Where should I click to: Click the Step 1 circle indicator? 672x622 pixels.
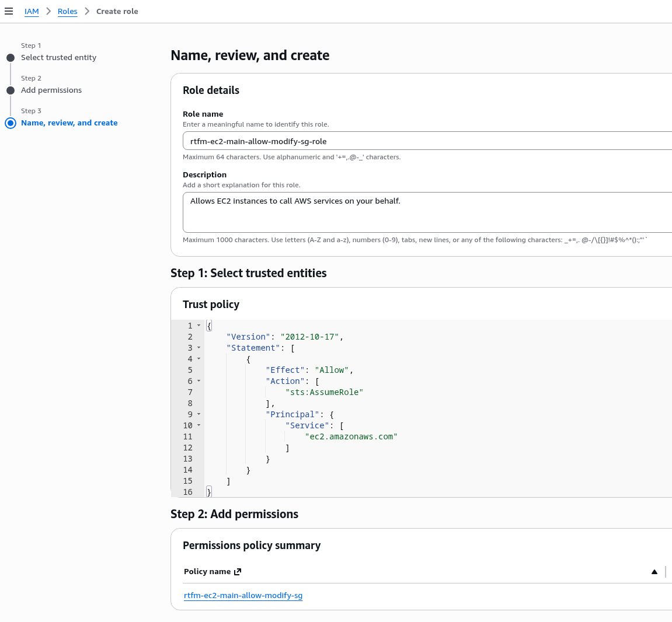tap(11, 58)
